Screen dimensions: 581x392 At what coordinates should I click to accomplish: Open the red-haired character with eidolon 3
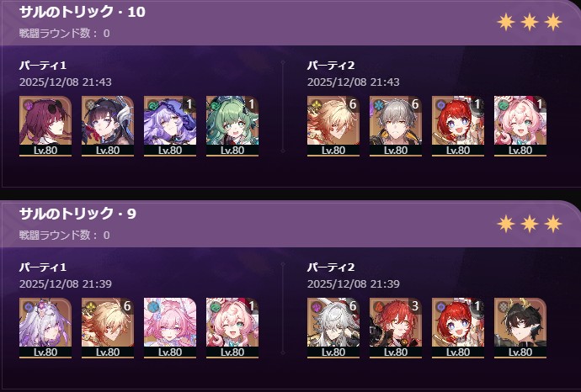pos(396,327)
